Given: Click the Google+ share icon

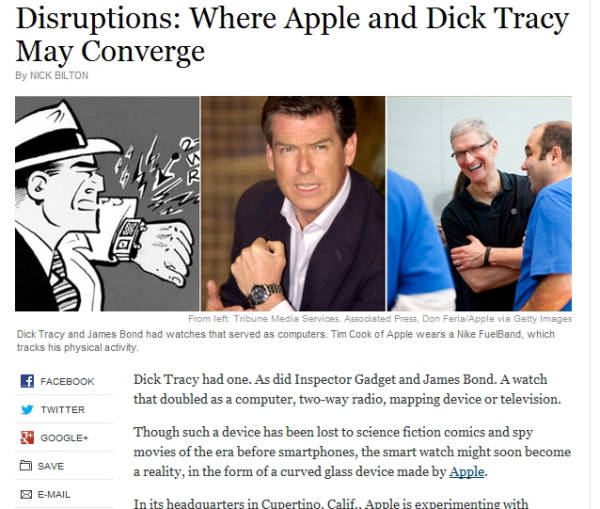Looking at the screenshot, I should 27,437.
